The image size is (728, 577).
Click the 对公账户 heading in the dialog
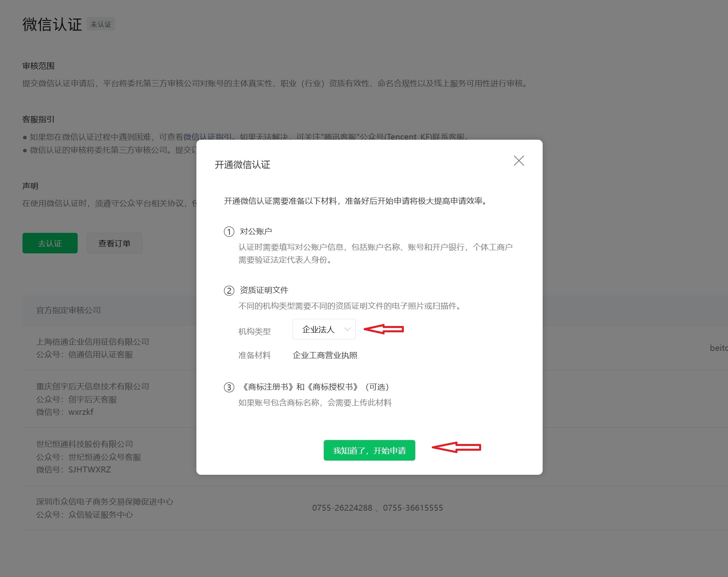coord(256,231)
